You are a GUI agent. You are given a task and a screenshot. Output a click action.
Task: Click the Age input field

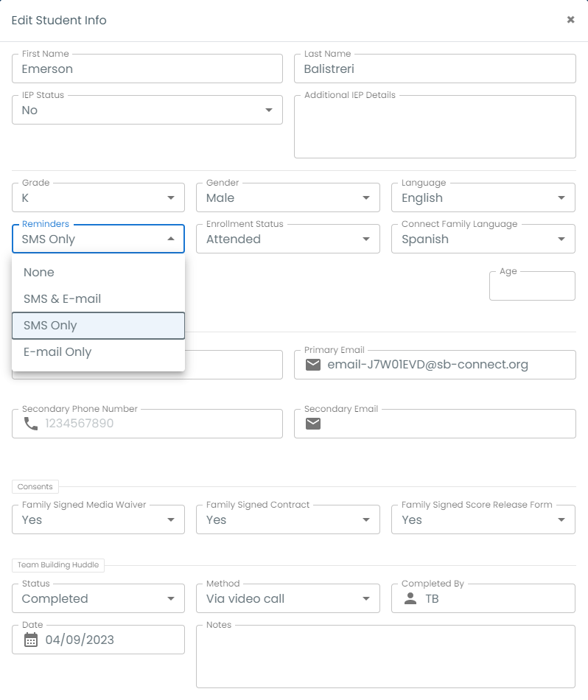click(x=532, y=287)
